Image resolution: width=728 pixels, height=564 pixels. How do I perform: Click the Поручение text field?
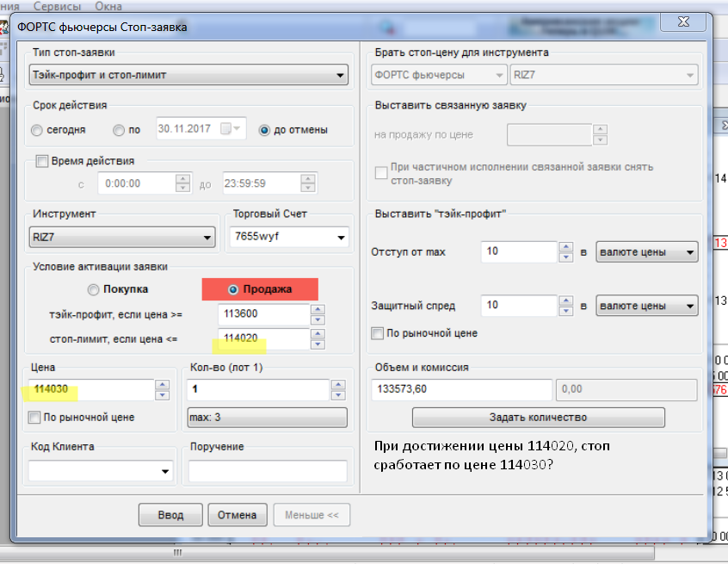268,471
